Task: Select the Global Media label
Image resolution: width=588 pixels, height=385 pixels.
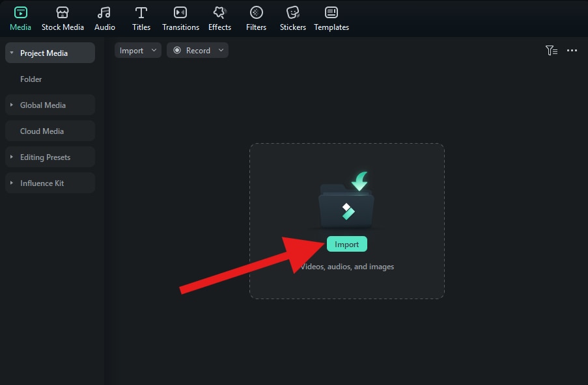Action: (x=43, y=105)
